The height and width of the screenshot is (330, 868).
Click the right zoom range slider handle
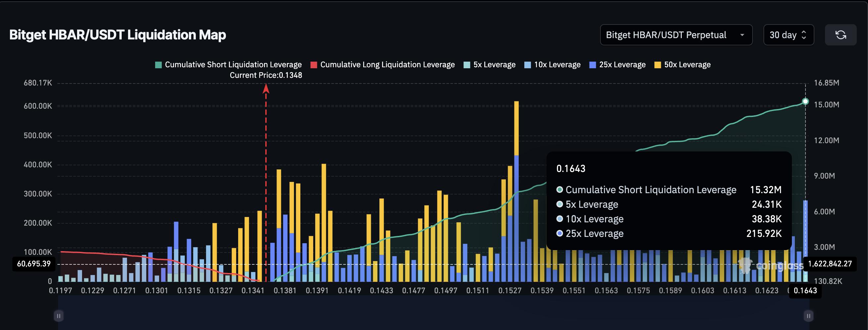[808, 316]
